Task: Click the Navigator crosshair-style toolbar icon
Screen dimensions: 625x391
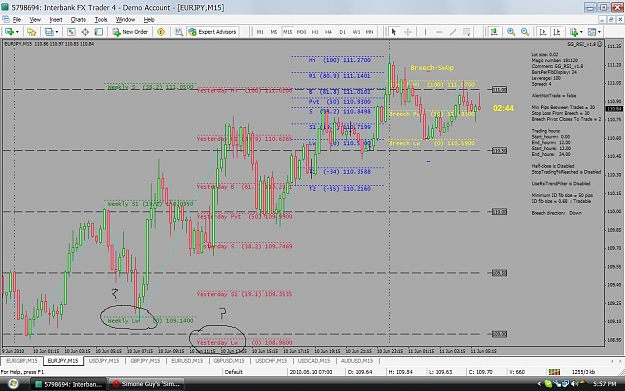Action: [85, 32]
